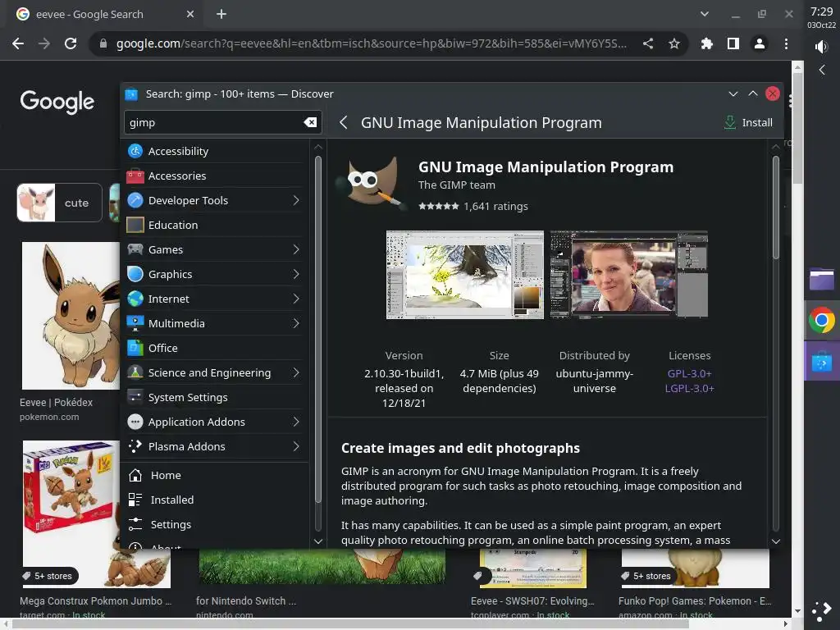Open Discover Settings
The height and width of the screenshot is (630, 840).
[x=214, y=524]
